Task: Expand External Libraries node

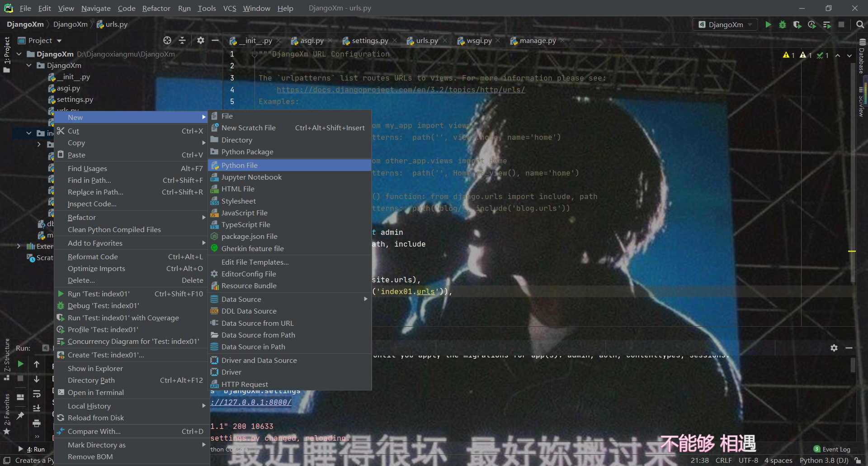Action: pyautogui.click(x=19, y=246)
